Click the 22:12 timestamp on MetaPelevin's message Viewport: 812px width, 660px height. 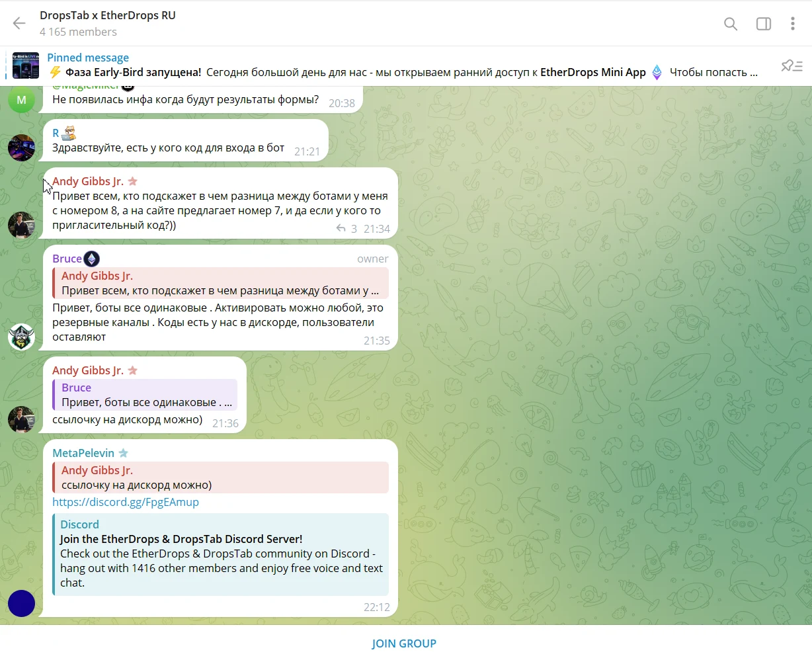(x=377, y=607)
